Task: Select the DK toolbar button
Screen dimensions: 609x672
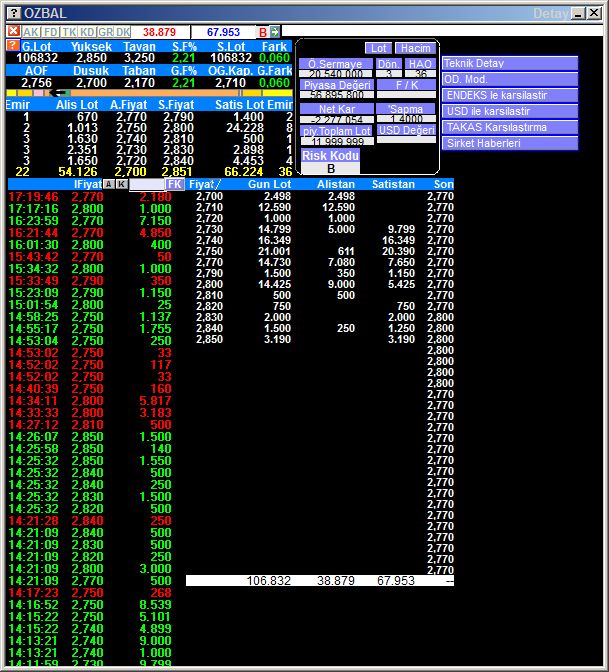Action: click(x=123, y=32)
